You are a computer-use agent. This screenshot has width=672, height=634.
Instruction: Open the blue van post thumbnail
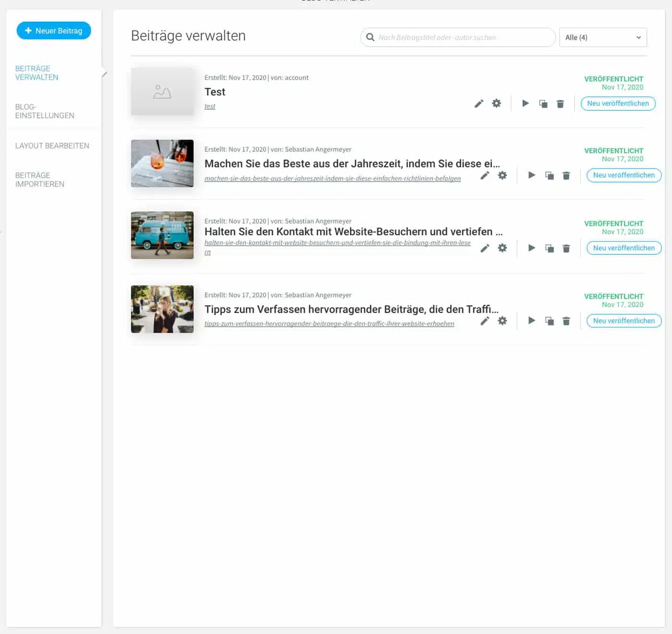(162, 235)
